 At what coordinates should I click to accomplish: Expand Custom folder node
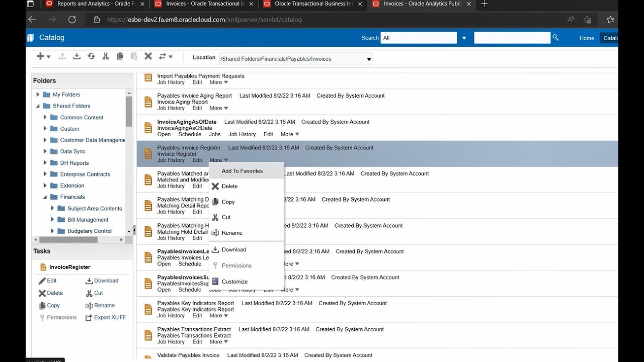45,129
